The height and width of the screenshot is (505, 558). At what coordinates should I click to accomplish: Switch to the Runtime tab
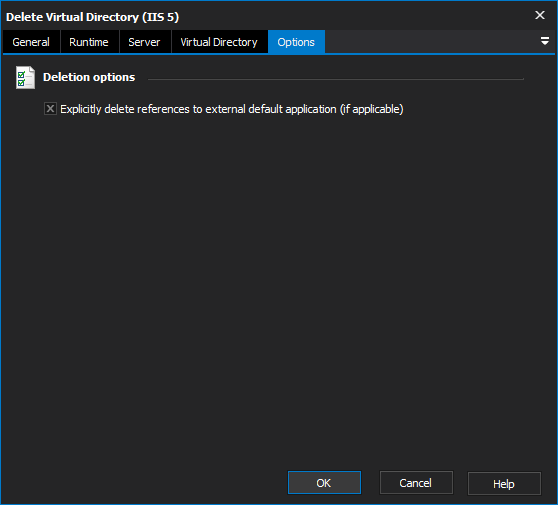click(89, 42)
